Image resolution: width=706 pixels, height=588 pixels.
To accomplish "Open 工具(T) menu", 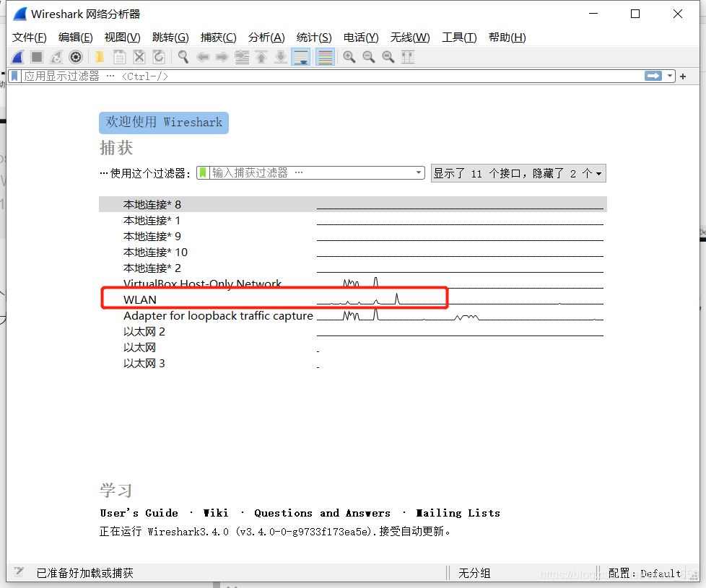I will coord(459,38).
